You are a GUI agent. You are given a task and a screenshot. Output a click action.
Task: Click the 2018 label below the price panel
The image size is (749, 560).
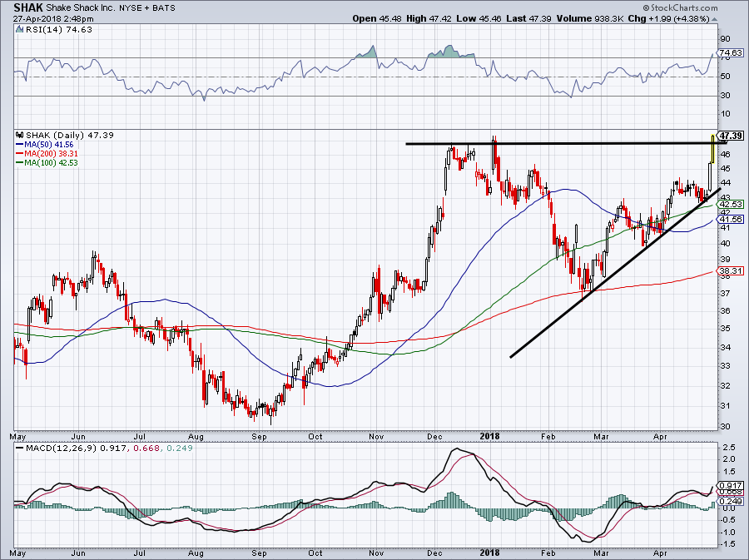[489, 436]
